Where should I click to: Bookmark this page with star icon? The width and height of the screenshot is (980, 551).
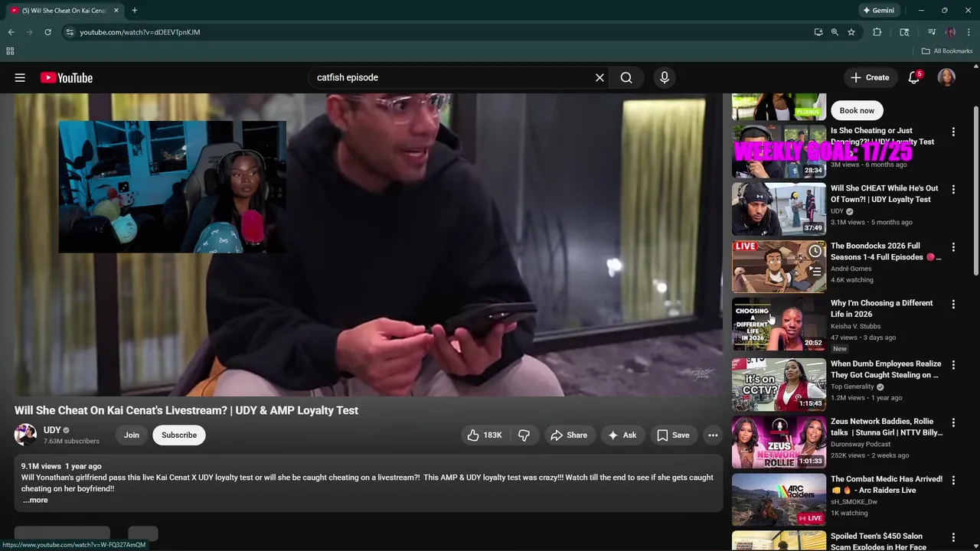(851, 32)
